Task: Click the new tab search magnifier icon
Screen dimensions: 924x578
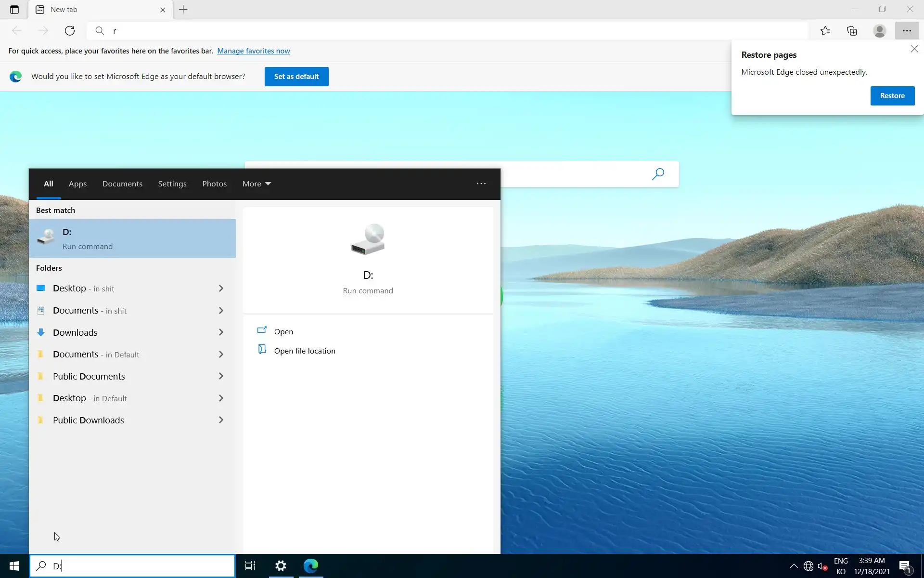Action: (x=658, y=174)
